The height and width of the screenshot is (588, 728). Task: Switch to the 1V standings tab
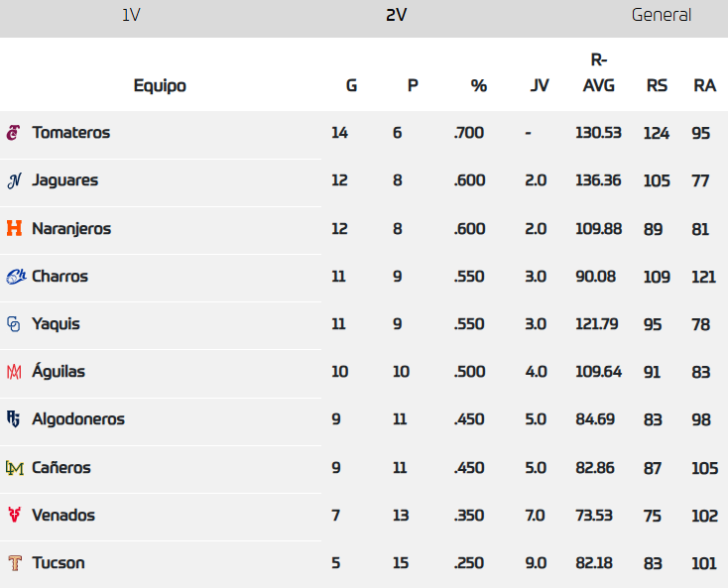(x=130, y=15)
